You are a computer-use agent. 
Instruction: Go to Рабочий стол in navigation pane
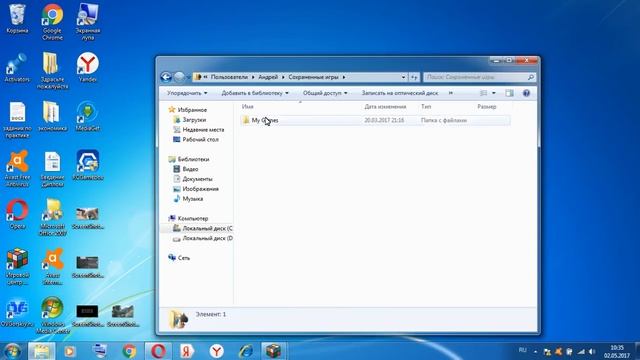click(200, 139)
